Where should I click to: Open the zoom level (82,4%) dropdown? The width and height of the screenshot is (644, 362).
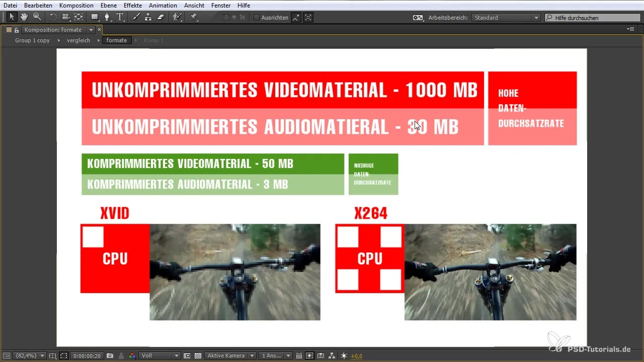coord(30,355)
